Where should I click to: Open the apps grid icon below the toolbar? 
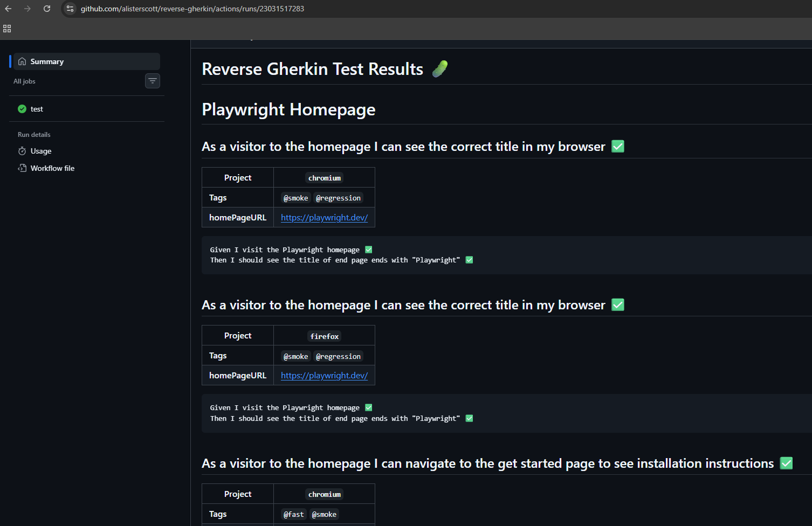(7, 29)
